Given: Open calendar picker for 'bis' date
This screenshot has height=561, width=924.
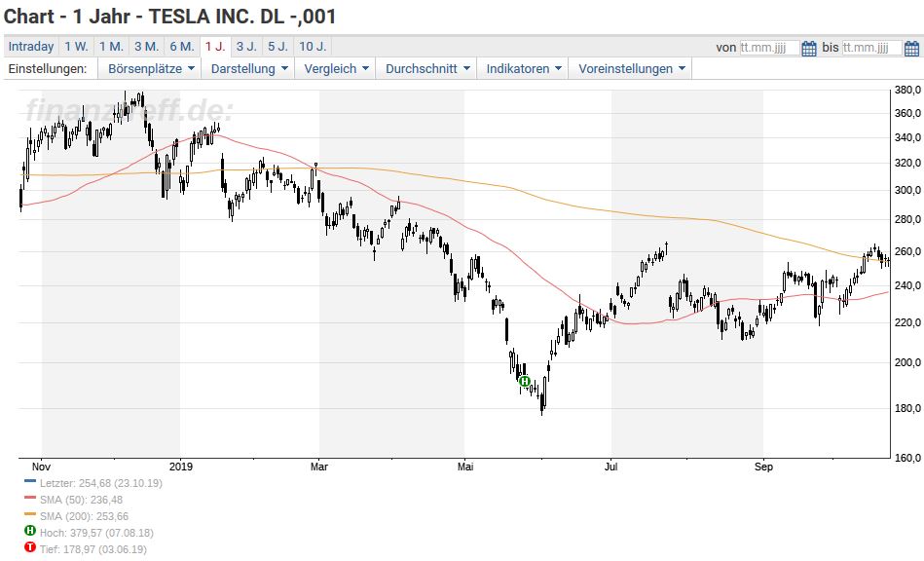Looking at the screenshot, I should point(911,48).
